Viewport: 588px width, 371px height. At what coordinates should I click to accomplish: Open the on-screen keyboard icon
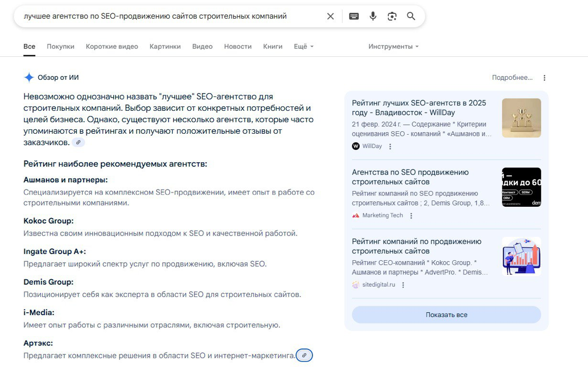[354, 16]
